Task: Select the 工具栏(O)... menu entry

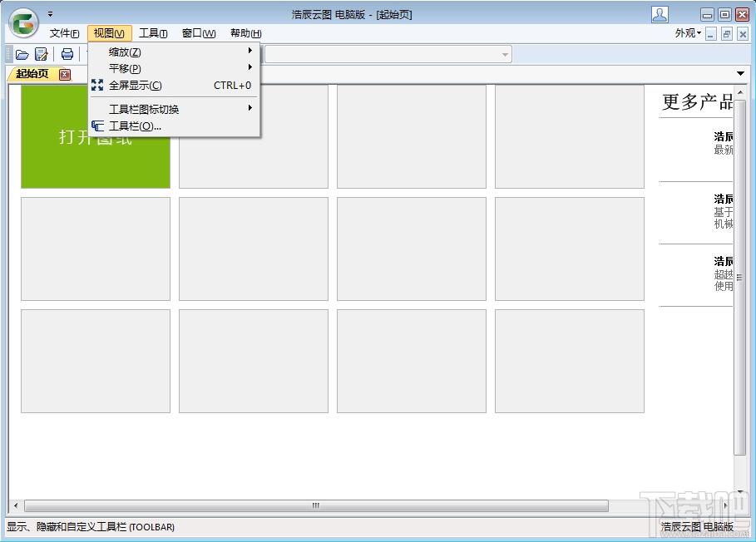Action: coord(174,126)
